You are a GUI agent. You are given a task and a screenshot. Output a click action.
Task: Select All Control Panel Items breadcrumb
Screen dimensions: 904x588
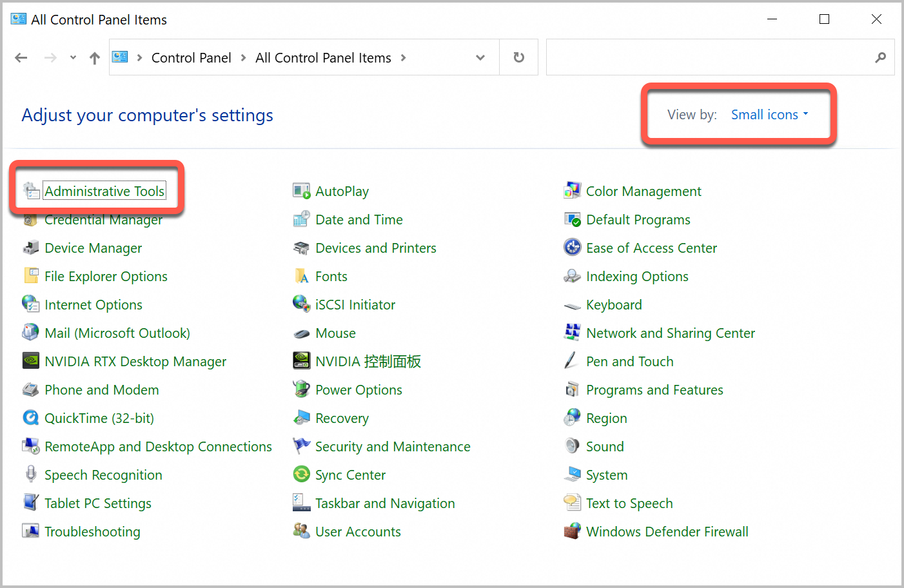[323, 58]
